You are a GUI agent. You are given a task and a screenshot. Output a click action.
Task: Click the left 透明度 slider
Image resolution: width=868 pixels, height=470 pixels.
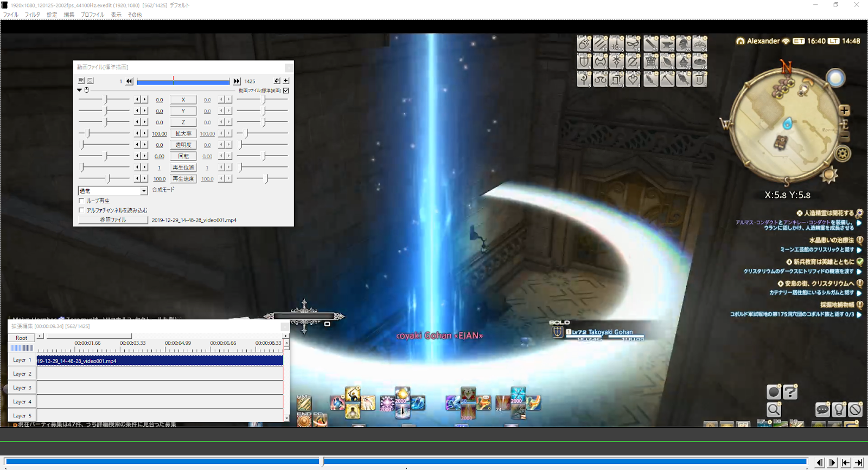[x=104, y=145]
